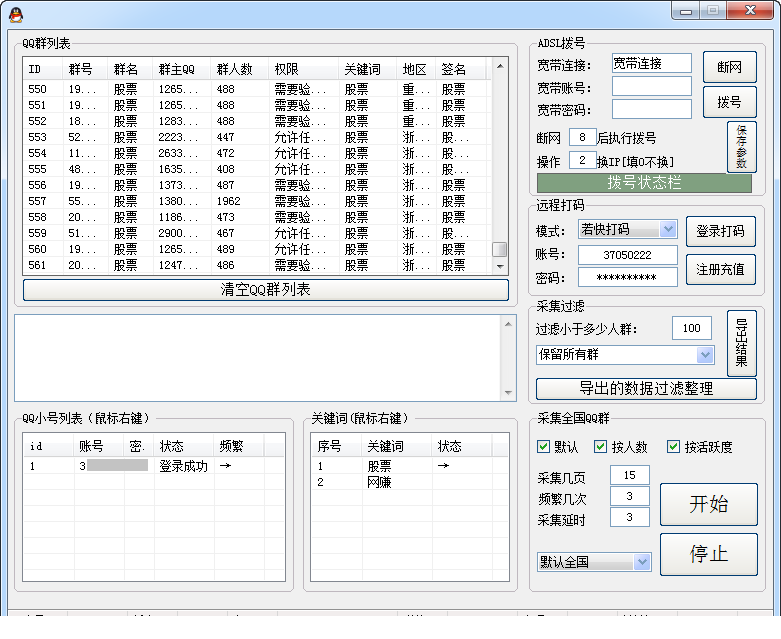Click 清空QQ群列表 button
This screenshot has width=781, height=639.
coord(265,290)
